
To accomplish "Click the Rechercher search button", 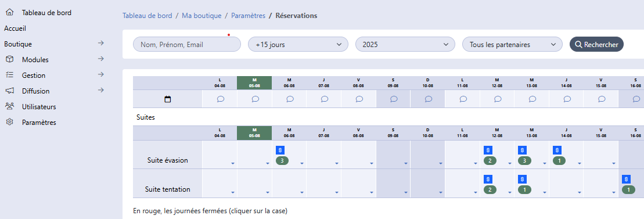I will point(596,44).
